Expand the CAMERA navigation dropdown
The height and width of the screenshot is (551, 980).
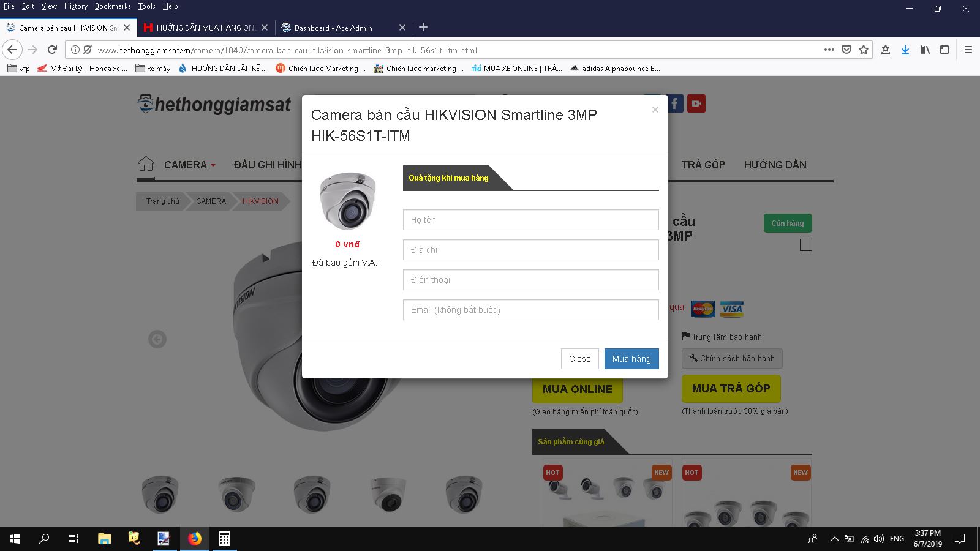tap(189, 165)
